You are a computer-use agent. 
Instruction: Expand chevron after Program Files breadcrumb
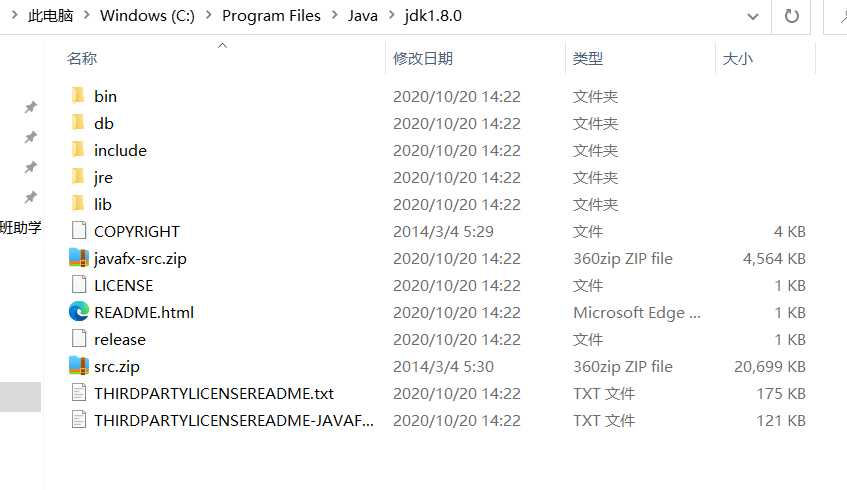[334, 16]
